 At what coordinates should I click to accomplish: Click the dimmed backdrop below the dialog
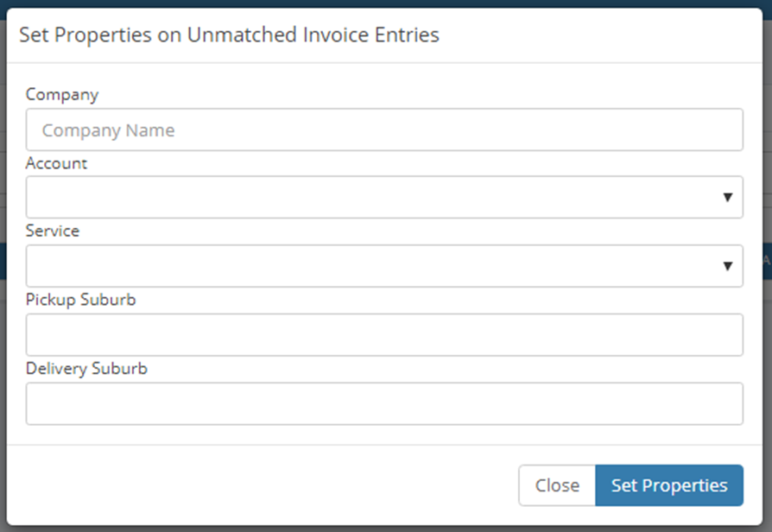click(386, 528)
